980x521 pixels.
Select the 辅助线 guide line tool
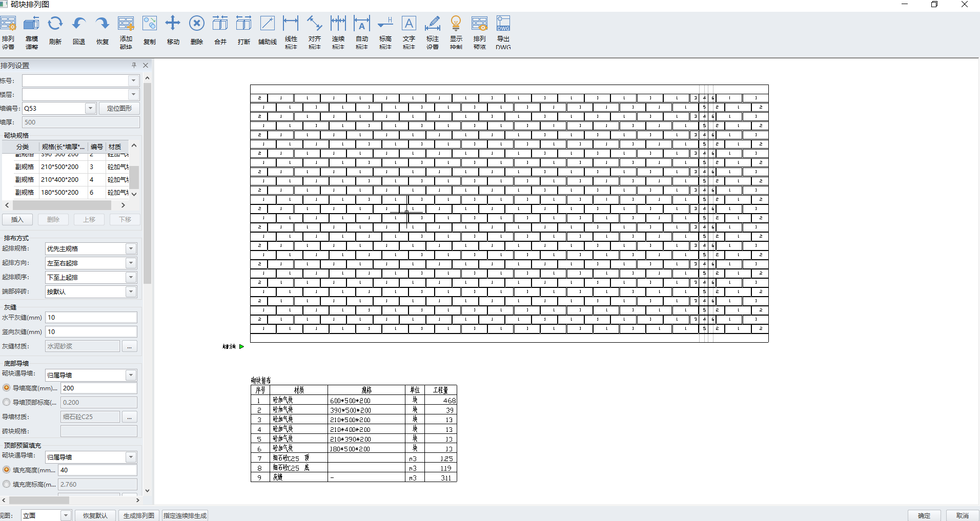pyautogui.click(x=268, y=31)
